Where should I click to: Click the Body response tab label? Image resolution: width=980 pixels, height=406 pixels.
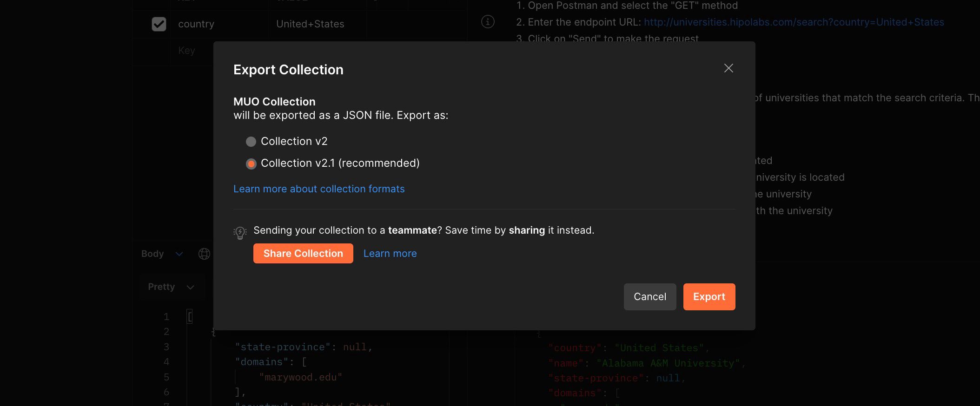(x=152, y=254)
